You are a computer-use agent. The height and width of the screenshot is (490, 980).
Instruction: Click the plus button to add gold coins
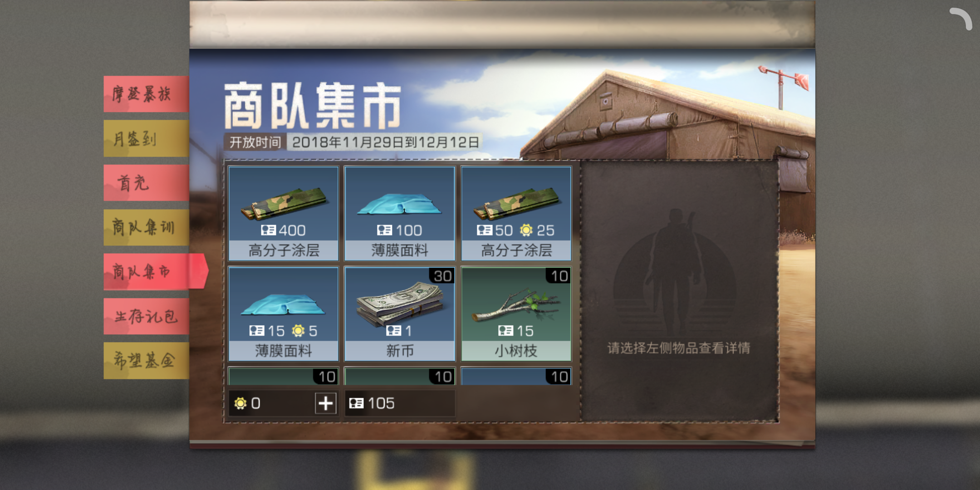pyautogui.click(x=326, y=403)
